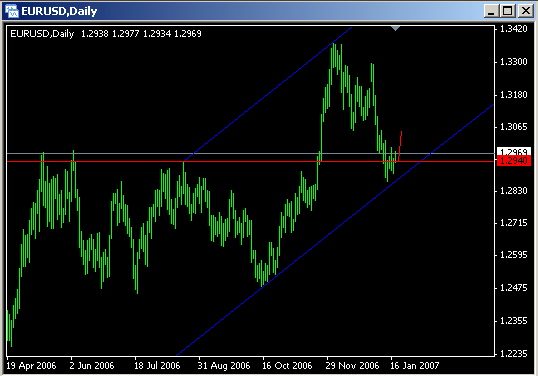
Task: Click the chart shift triangle marker
Action: point(396,28)
